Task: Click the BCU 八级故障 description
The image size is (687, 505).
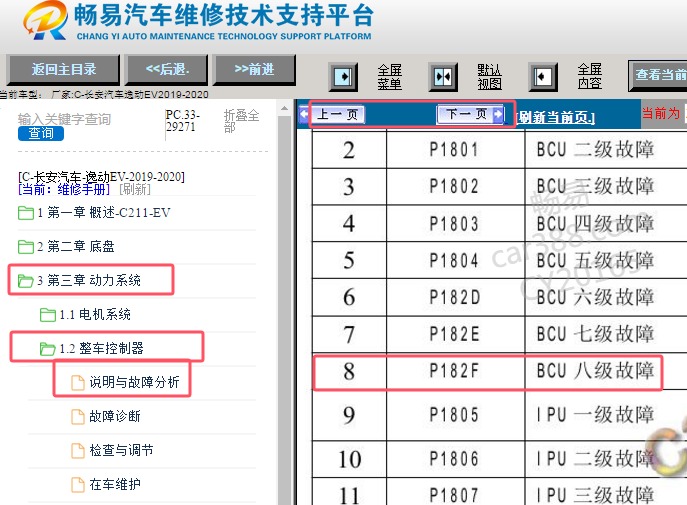Action: 595,371
